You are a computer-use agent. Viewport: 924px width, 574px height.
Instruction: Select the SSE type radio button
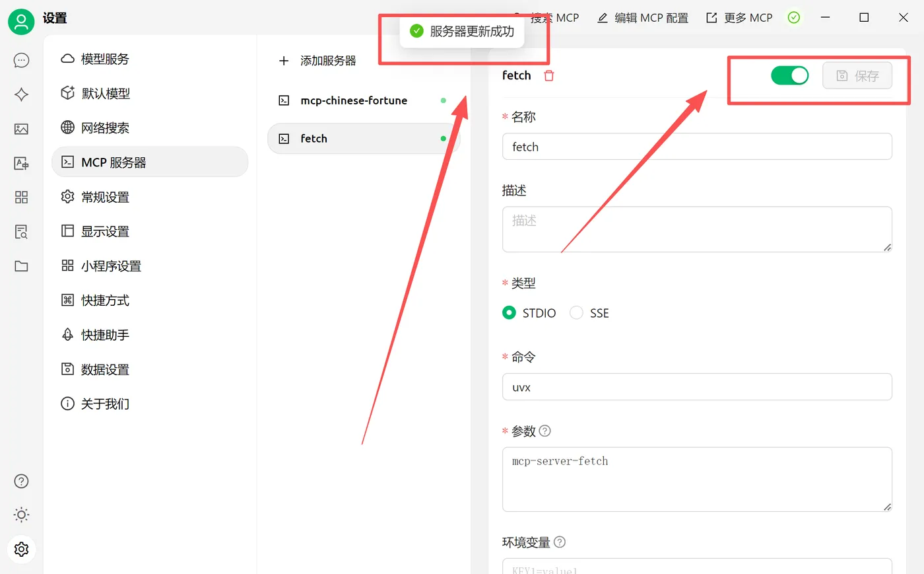(576, 312)
